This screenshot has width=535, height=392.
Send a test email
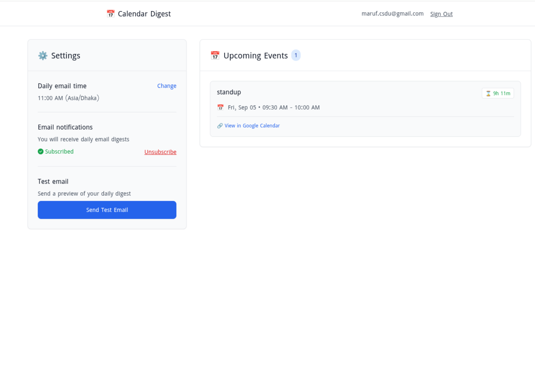tap(107, 210)
